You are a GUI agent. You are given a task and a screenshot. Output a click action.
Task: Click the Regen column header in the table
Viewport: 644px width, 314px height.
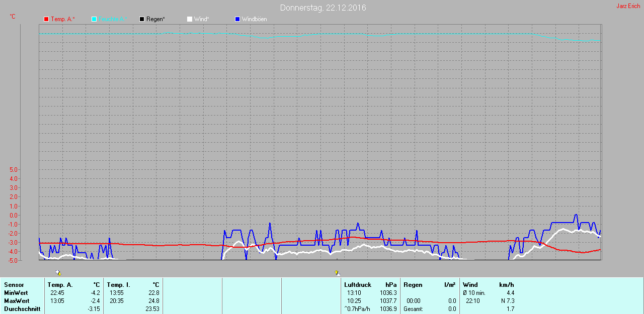pyautogui.click(x=413, y=285)
